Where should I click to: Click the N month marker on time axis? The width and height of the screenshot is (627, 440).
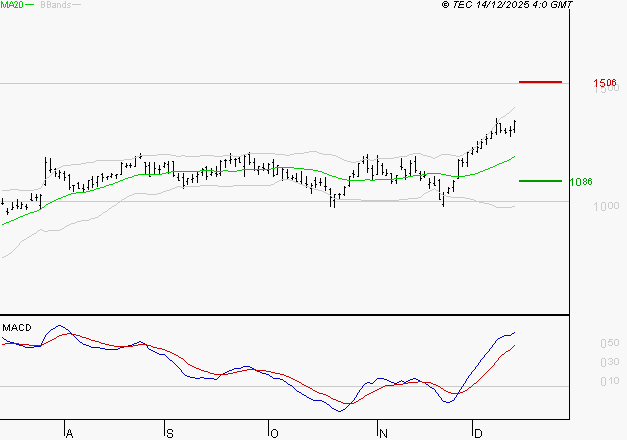[x=383, y=433]
